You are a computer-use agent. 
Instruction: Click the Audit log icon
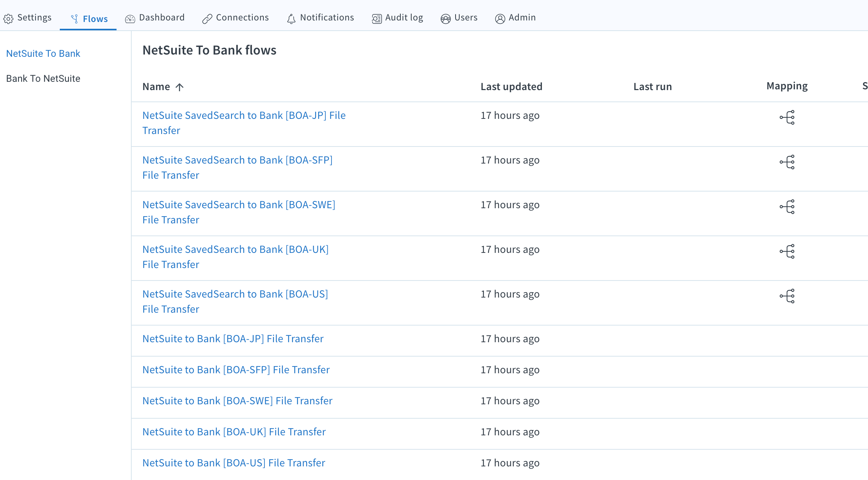click(377, 19)
